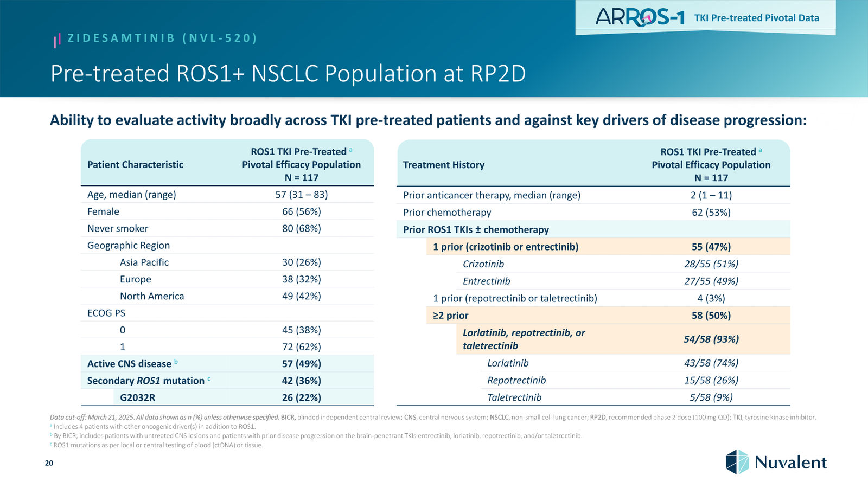Select the 'Asia Pacific' row label
This screenshot has height=488, width=868.
point(144,262)
